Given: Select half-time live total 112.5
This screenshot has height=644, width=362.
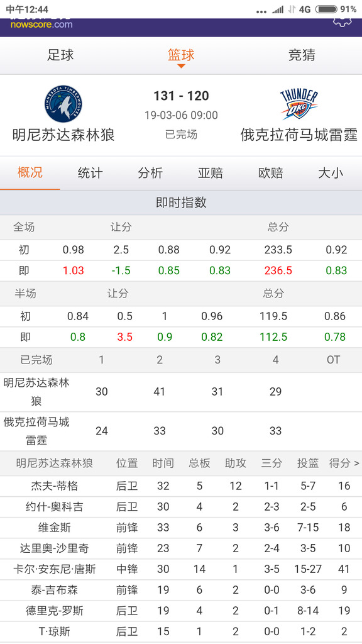Looking at the screenshot, I should point(273,337).
